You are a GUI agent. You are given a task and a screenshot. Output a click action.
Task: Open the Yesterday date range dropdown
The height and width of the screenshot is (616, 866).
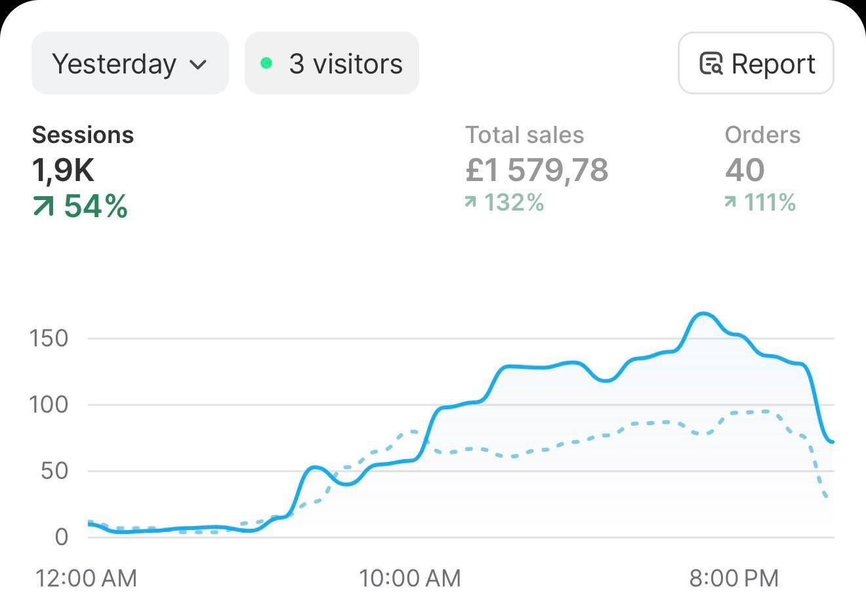pyautogui.click(x=129, y=64)
